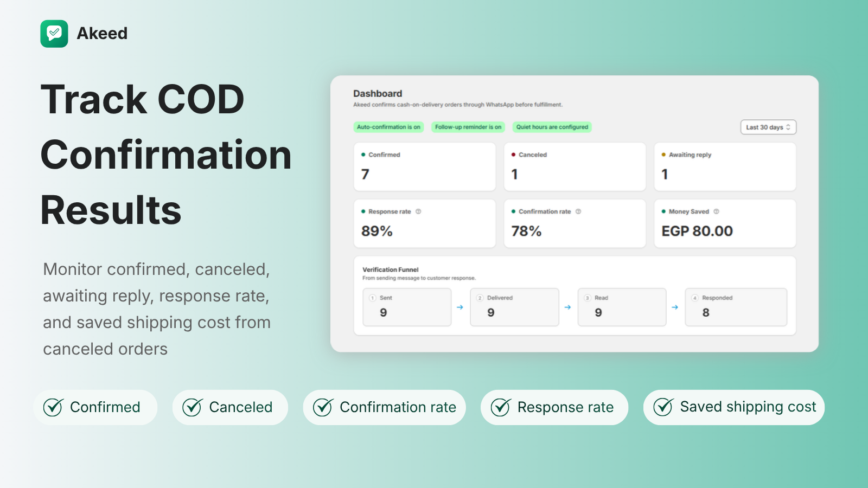Click the Akeed logo icon

(54, 34)
